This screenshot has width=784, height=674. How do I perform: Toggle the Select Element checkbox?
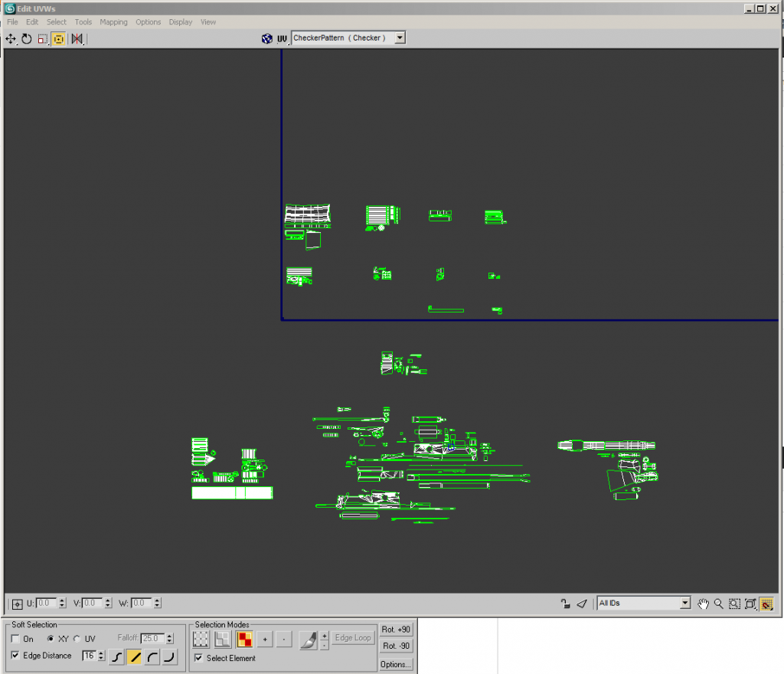199,658
